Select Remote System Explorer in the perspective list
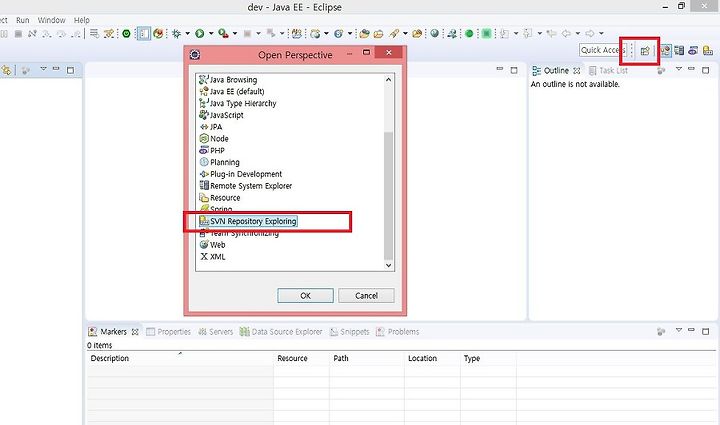 246,186
